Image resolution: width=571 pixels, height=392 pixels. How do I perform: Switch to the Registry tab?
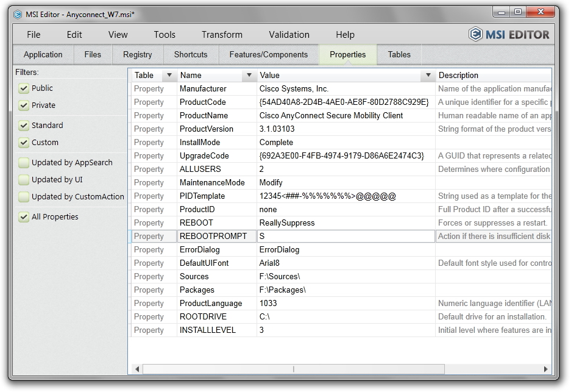(137, 54)
